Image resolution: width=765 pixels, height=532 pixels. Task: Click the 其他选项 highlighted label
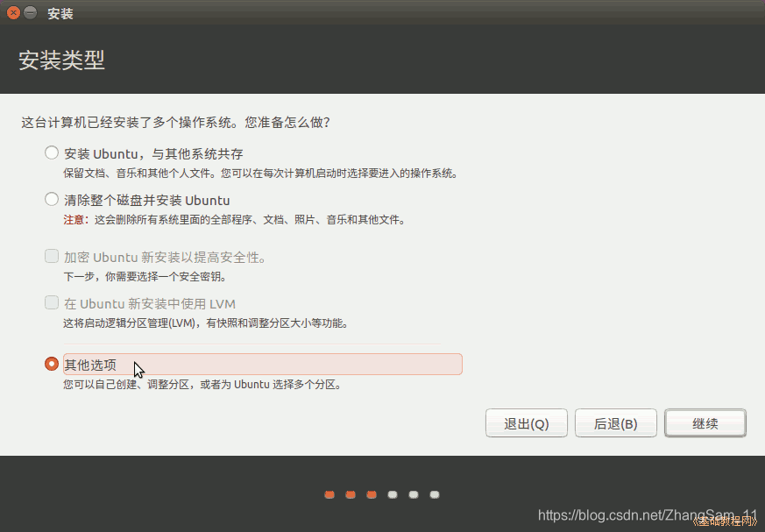(x=263, y=364)
